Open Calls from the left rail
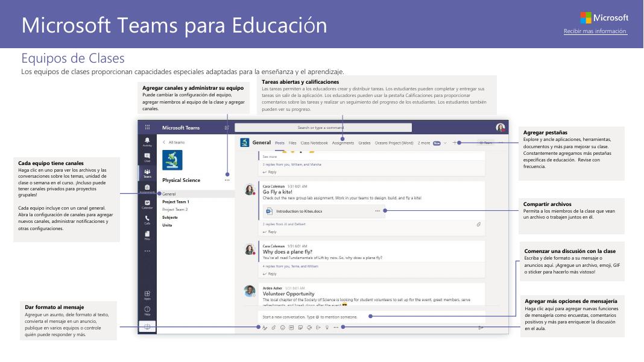This screenshot has height=362, width=644. point(147,220)
